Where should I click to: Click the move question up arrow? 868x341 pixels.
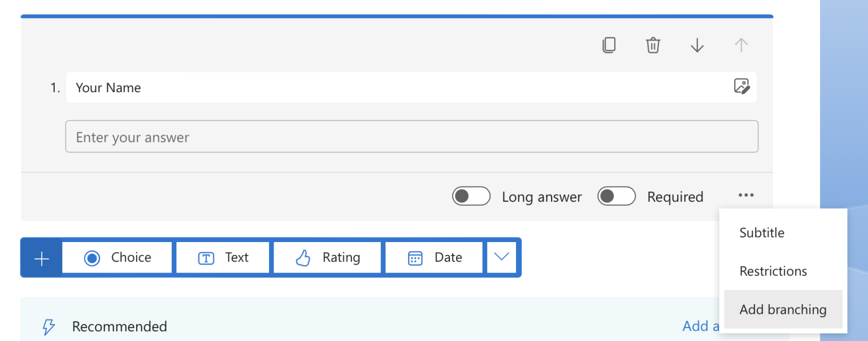[741, 45]
